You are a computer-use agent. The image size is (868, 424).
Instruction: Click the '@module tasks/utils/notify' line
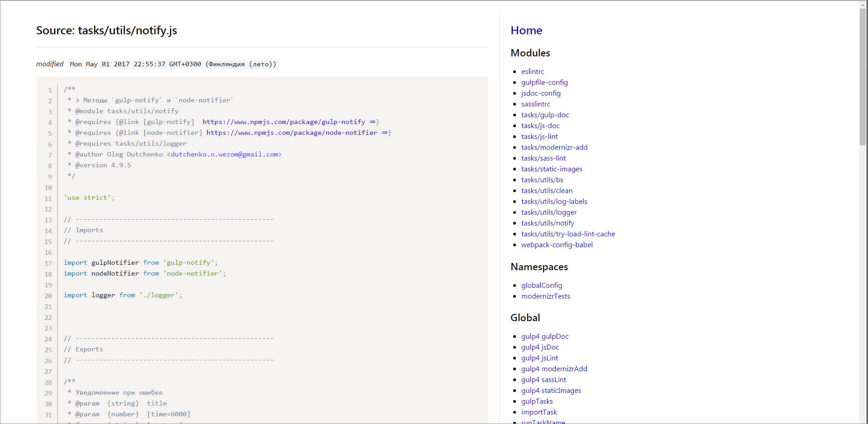click(127, 111)
